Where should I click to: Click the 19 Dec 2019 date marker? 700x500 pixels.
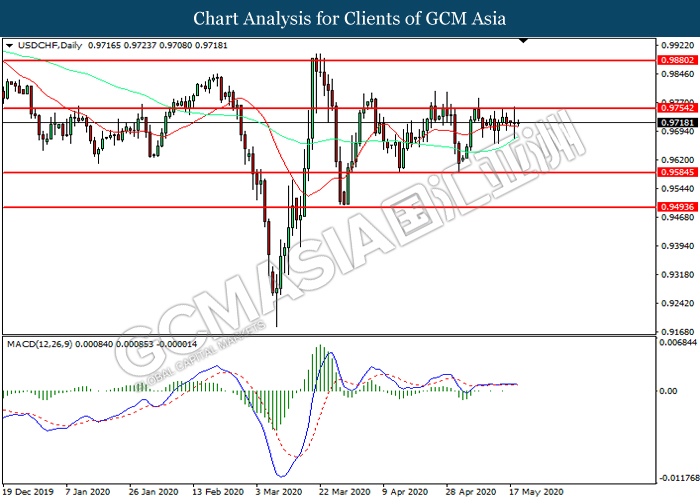28,492
